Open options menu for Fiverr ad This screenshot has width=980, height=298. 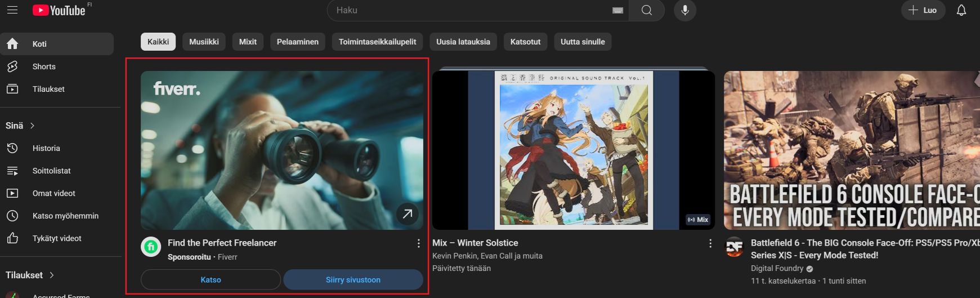coord(418,243)
